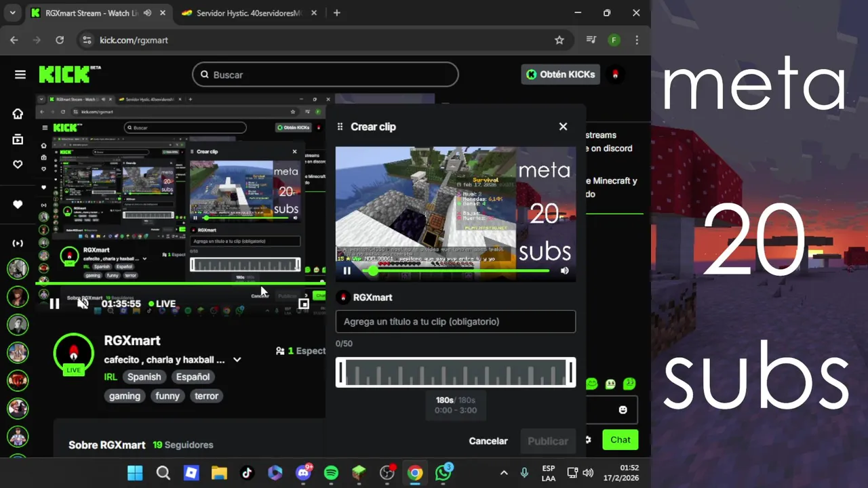The height and width of the screenshot is (488, 868).
Task: Go to the Kick BETA home logo
Action: click(70, 74)
